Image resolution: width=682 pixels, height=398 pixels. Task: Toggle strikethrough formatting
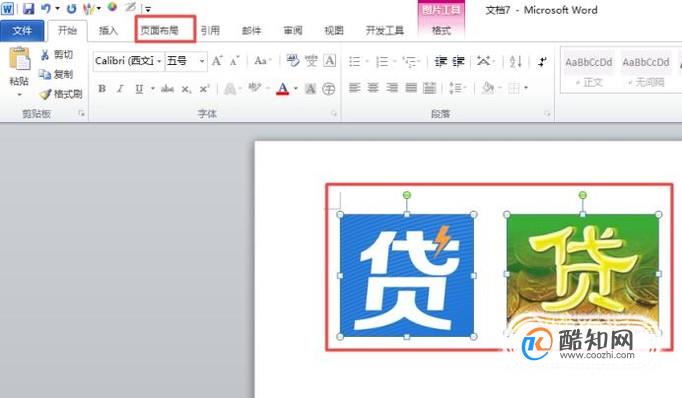point(167,89)
